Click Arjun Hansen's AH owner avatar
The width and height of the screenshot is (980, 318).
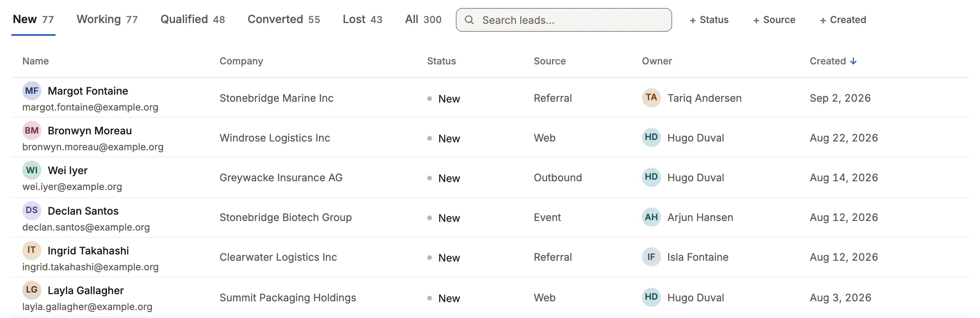(651, 217)
